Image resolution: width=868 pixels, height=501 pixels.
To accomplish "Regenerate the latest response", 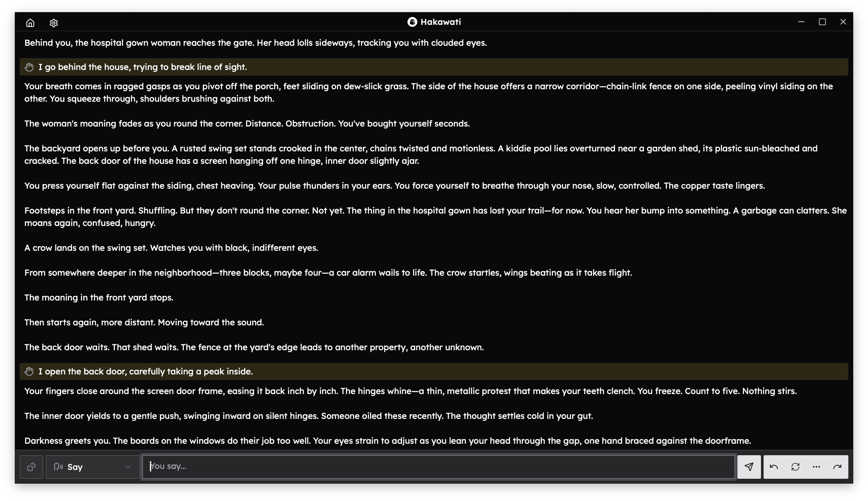I will click(x=795, y=467).
